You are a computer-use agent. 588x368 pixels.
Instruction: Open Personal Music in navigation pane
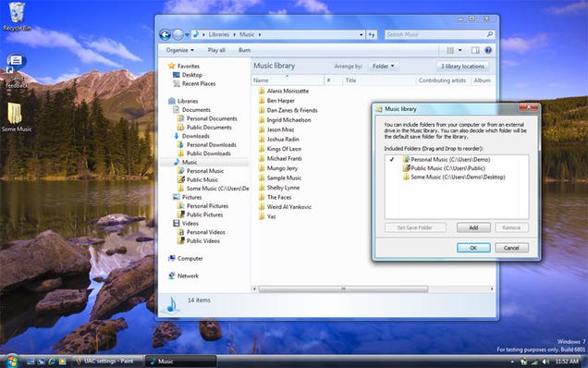click(x=201, y=171)
